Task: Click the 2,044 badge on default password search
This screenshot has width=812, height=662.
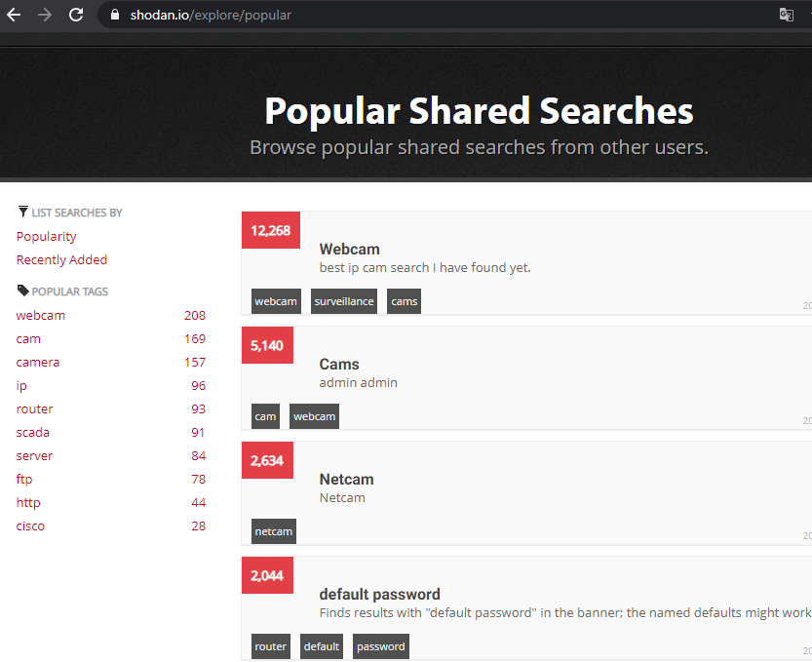Action: tap(267, 575)
